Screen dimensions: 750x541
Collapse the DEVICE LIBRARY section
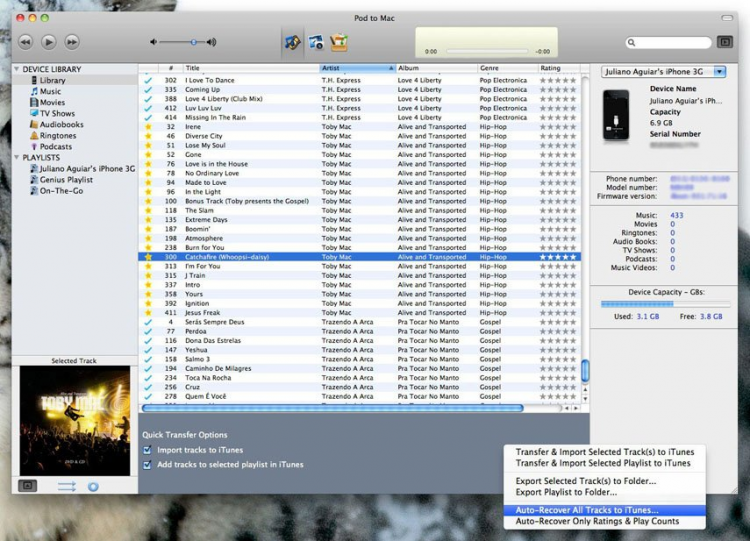point(17,69)
